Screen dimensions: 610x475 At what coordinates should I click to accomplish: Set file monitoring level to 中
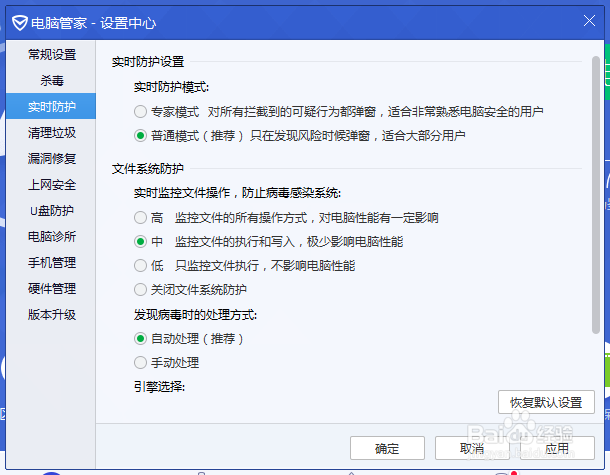click(x=140, y=242)
